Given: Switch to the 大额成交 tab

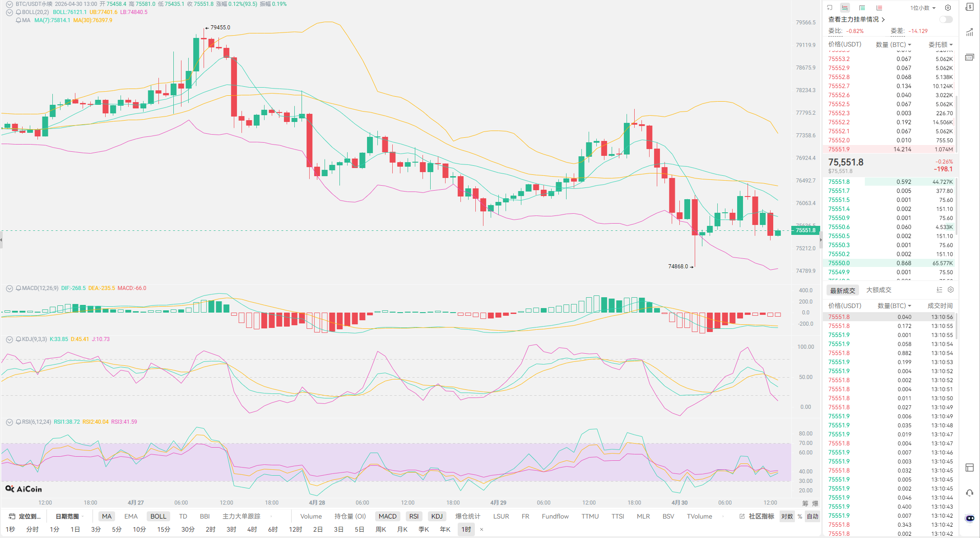Looking at the screenshot, I should (878, 290).
